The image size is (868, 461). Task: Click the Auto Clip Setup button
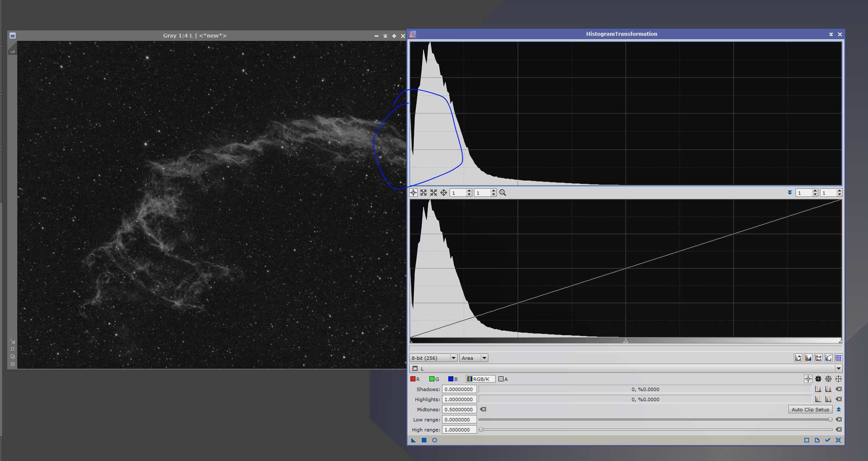tap(810, 409)
